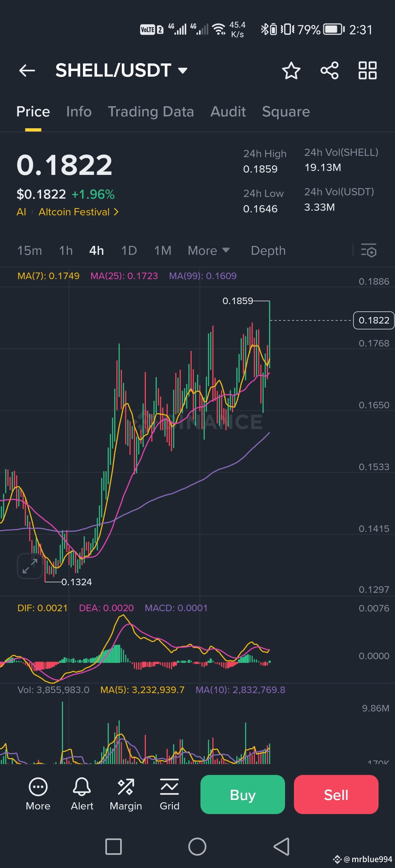The height and width of the screenshot is (868, 395).
Task: Tap the +1.96% change percentage
Action: pos(93,194)
